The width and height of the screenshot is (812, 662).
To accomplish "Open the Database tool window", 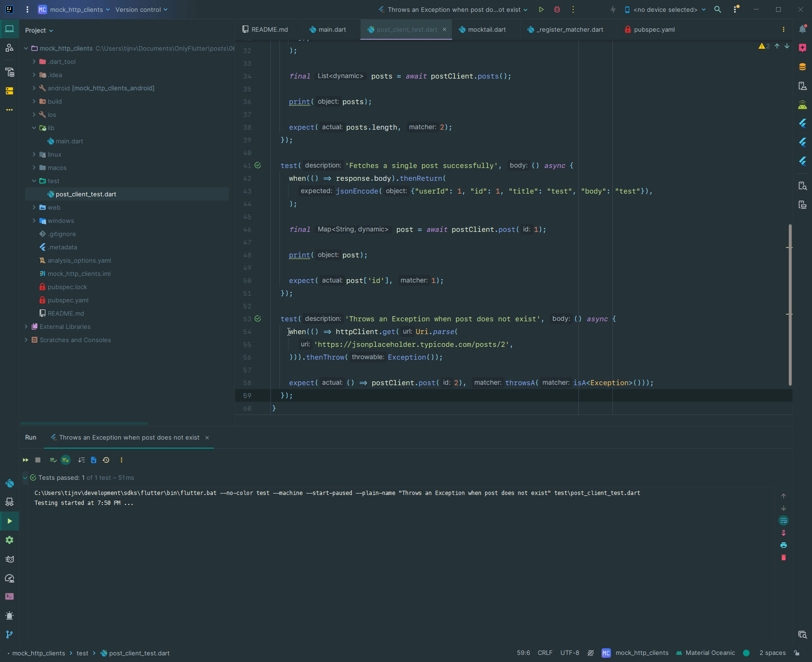I will [803, 67].
